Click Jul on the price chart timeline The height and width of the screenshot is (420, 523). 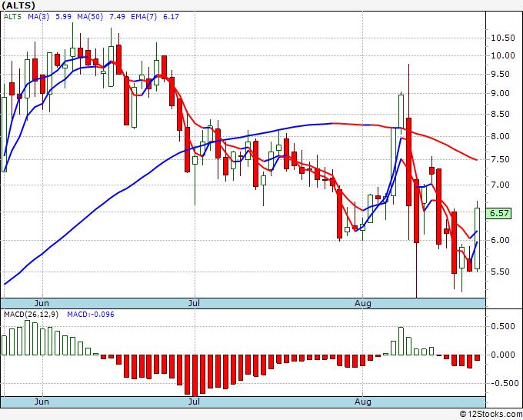coord(194,303)
